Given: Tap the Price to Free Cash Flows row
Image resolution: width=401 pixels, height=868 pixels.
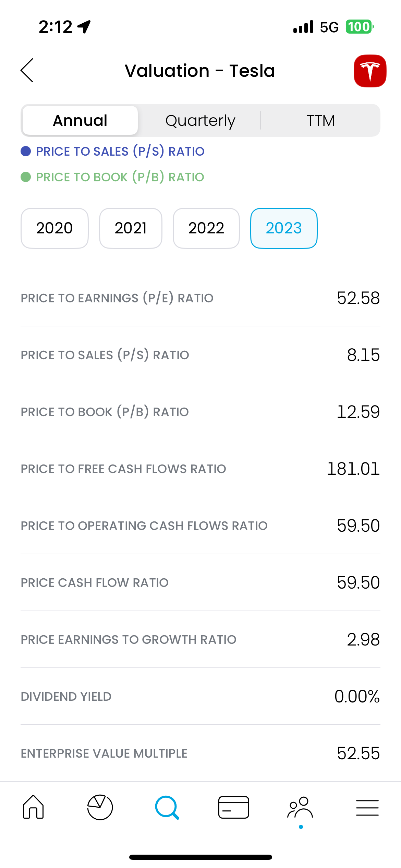Looking at the screenshot, I should click(200, 469).
